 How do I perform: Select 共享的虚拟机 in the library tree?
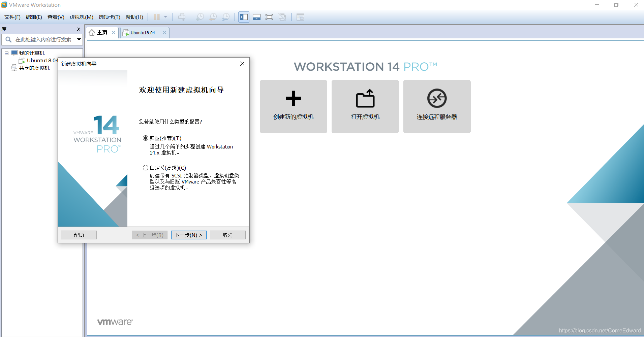pos(34,68)
